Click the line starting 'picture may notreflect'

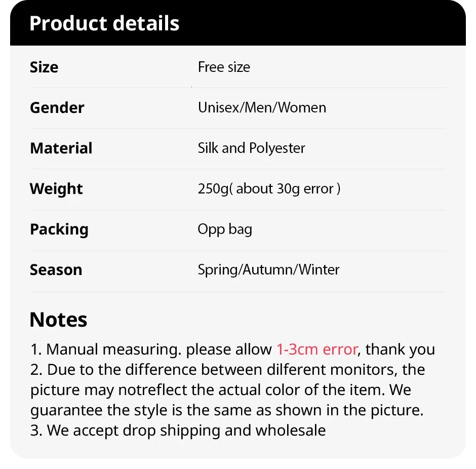click(x=221, y=390)
